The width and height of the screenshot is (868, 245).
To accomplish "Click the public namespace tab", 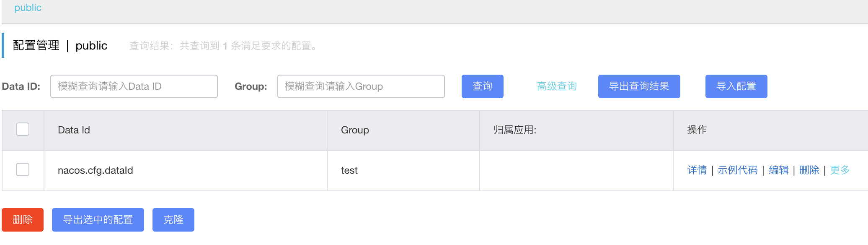I will (28, 8).
